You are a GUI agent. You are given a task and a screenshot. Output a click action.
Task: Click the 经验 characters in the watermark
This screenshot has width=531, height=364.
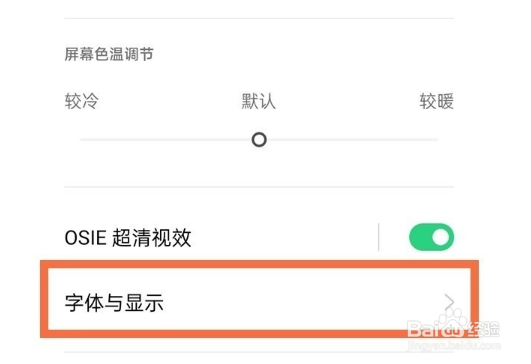[484, 329]
